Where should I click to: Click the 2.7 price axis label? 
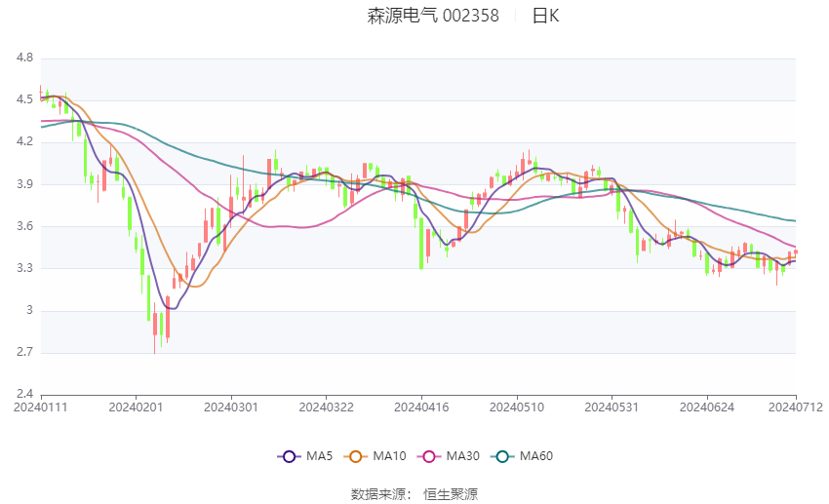[x=24, y=352]
